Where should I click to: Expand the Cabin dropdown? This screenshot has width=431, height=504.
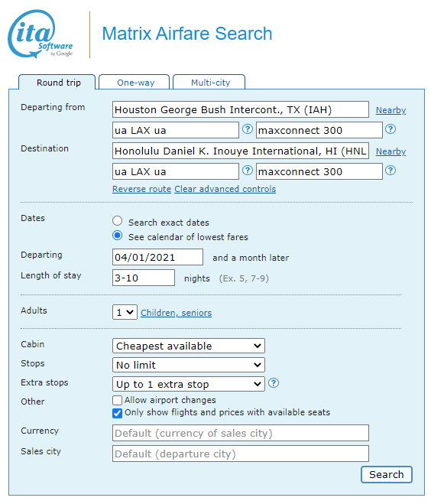click(189, 346)
